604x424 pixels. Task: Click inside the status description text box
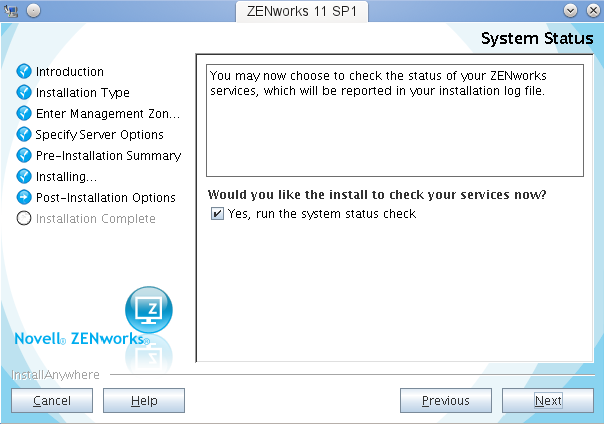pos(394,118)
